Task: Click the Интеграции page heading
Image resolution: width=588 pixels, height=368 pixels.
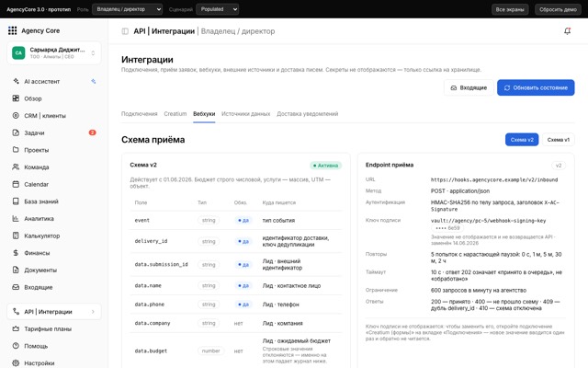Action: [x=147, y=60]
